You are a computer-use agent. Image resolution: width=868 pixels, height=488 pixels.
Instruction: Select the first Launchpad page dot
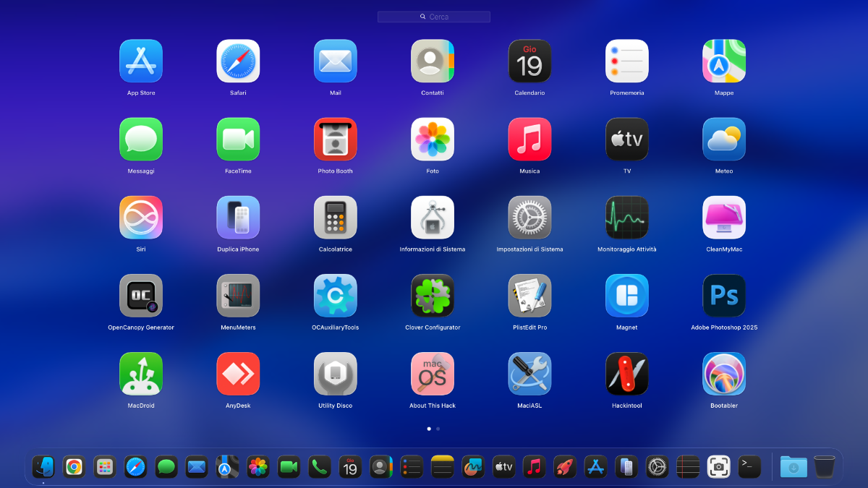tap(429, 429)
